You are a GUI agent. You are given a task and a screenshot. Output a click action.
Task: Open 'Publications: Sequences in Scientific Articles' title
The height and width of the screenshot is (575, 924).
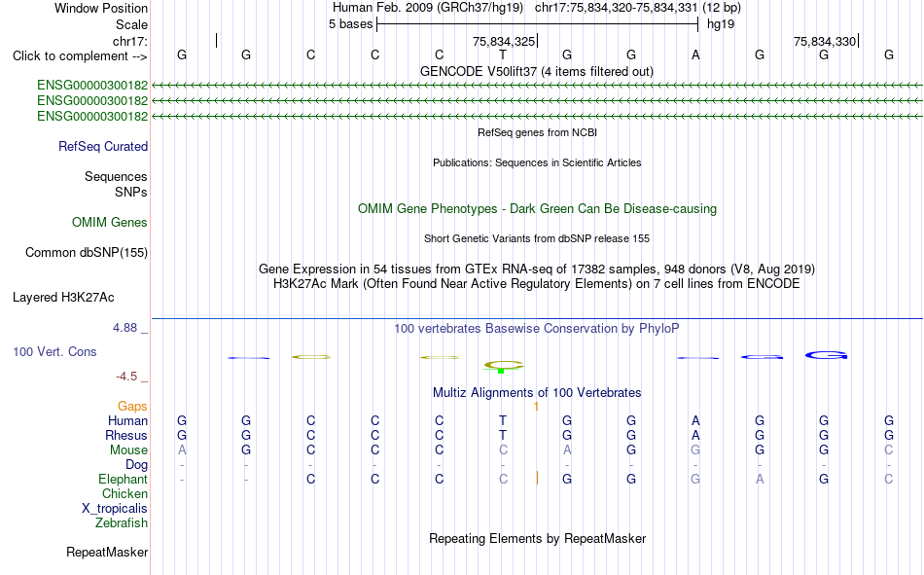click(537, 162)
